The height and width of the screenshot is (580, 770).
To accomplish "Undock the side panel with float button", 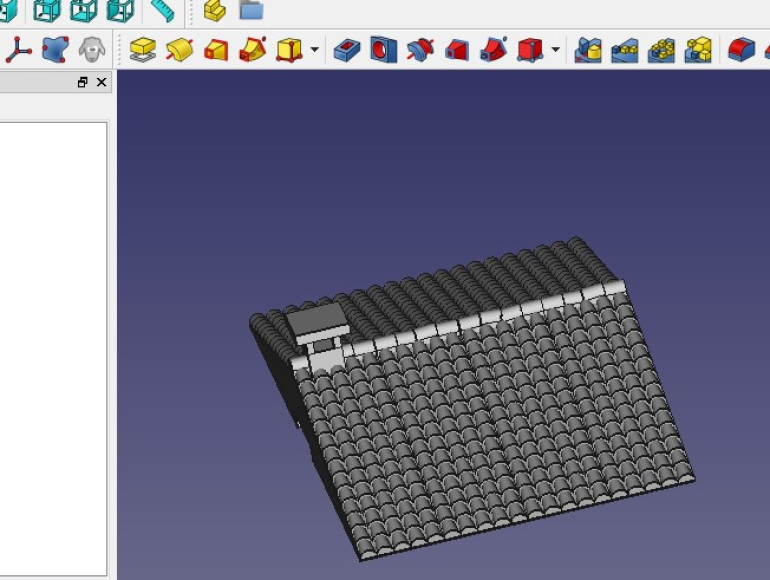I will click(83, 83).
